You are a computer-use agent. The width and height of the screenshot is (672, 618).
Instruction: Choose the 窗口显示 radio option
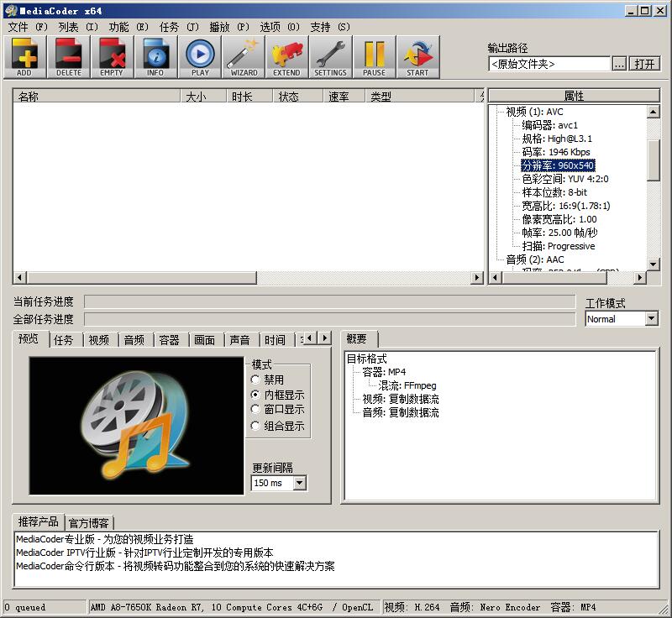tap(255, 410)
